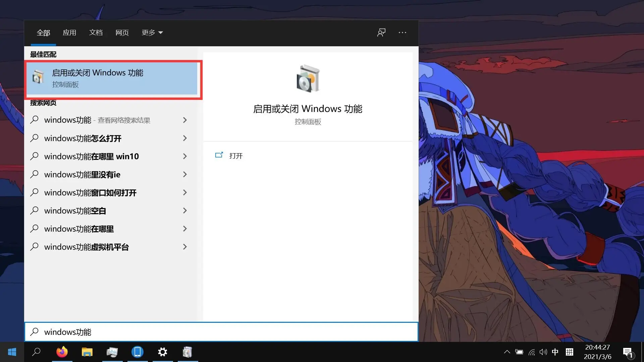Click the Settings gear taskbar icon
Image resolution: width=644 pixels, height=362 pixels.
point(162,352)
